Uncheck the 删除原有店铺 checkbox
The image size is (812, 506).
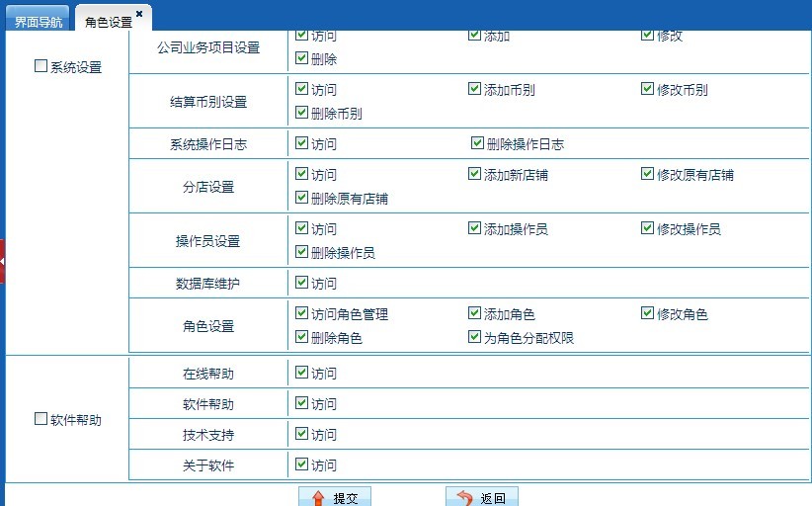pos(301,198)
